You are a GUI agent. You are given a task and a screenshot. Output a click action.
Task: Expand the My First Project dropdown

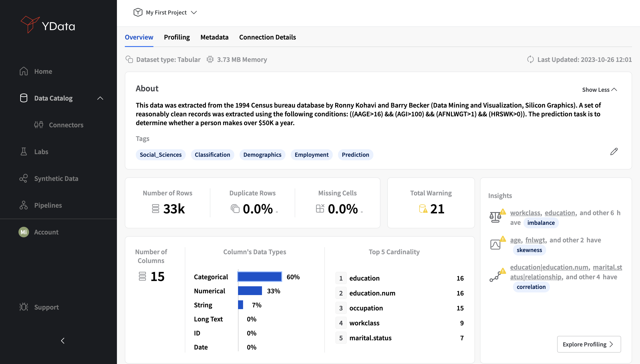pos(193,12)
